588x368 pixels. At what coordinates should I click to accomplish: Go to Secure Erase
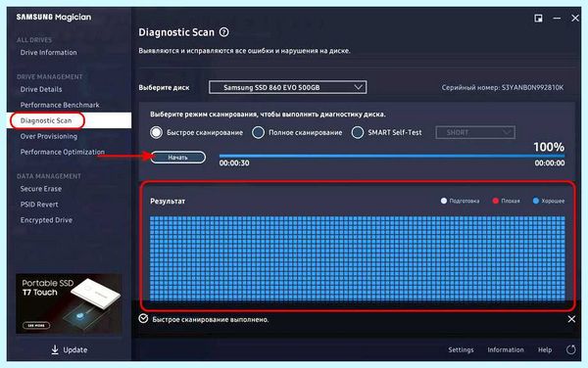point(41,189)
